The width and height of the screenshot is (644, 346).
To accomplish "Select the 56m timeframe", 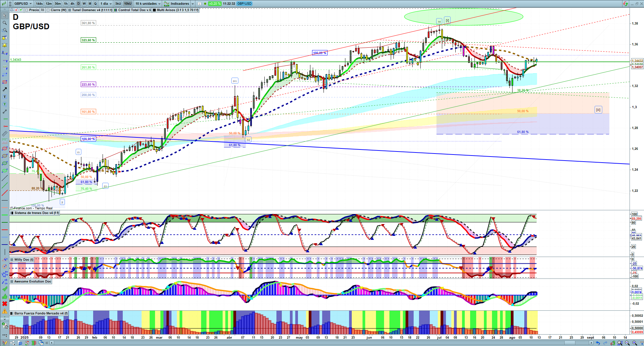I will click(58, 4).
